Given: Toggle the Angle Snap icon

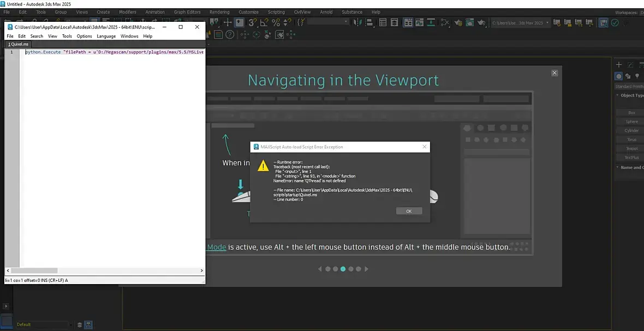Looking at the screenshot, I should click(x=264, y=22).
